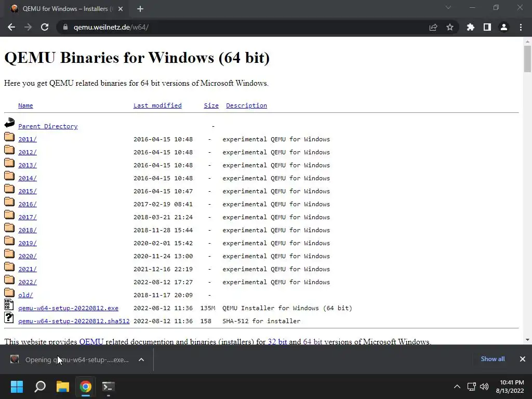Sort the listing by Description
Viewport: 532px width, 399px height.
click(246, 105)
